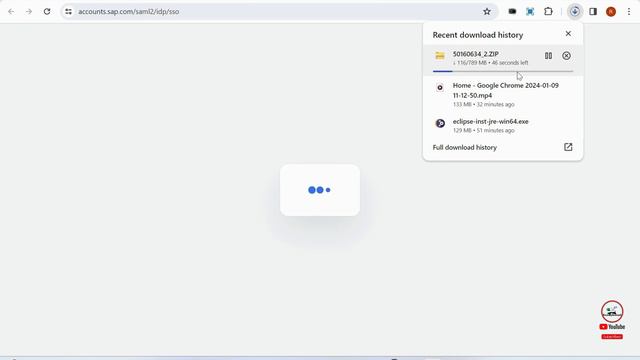Pause the 50160634_2.ZIP download
Viewport: 640px width, 360px height.
coord(549,56)
